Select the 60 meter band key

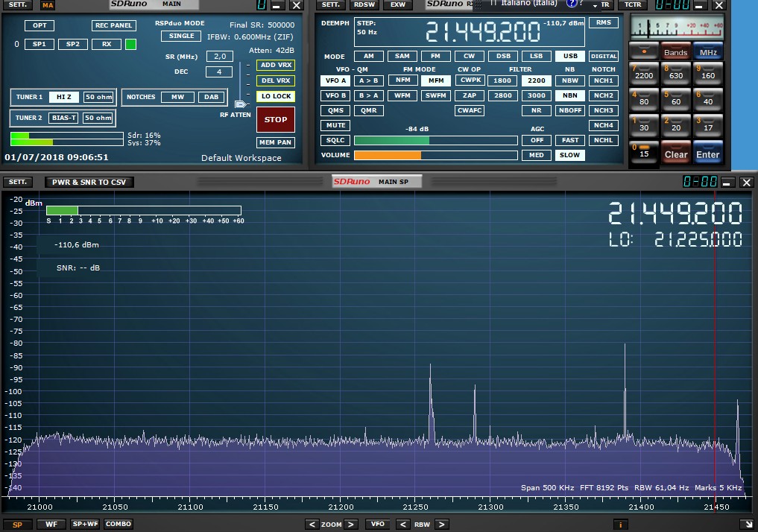(676, 100)
